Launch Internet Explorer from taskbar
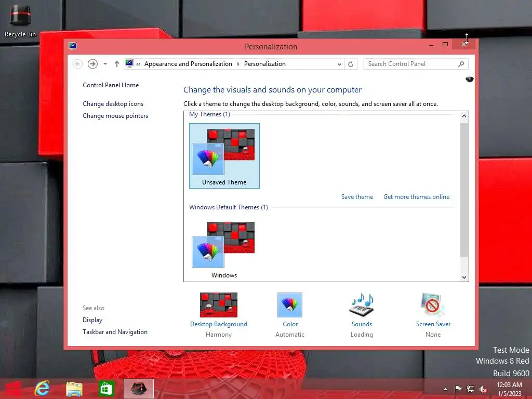 (43, 389)
